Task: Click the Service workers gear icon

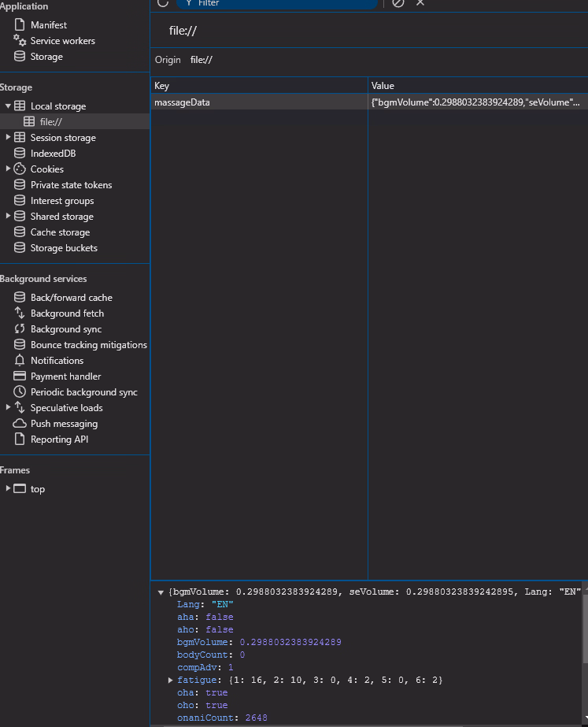Action: tap(20, 40)
